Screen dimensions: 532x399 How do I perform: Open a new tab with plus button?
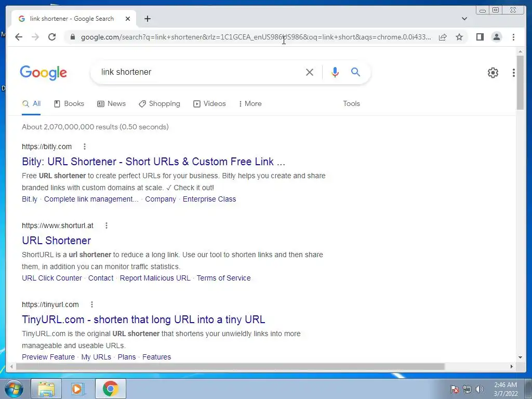[x=147, y=19]
